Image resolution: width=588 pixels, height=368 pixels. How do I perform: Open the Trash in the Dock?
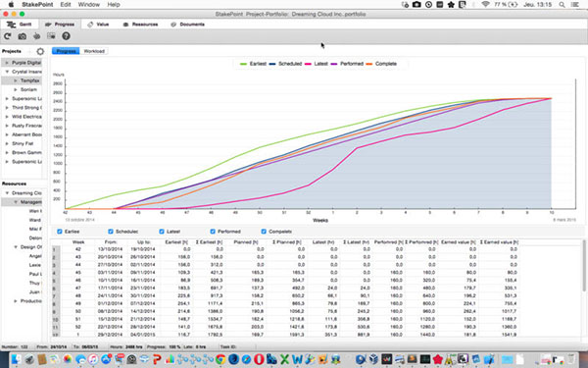tap(571, 359)
